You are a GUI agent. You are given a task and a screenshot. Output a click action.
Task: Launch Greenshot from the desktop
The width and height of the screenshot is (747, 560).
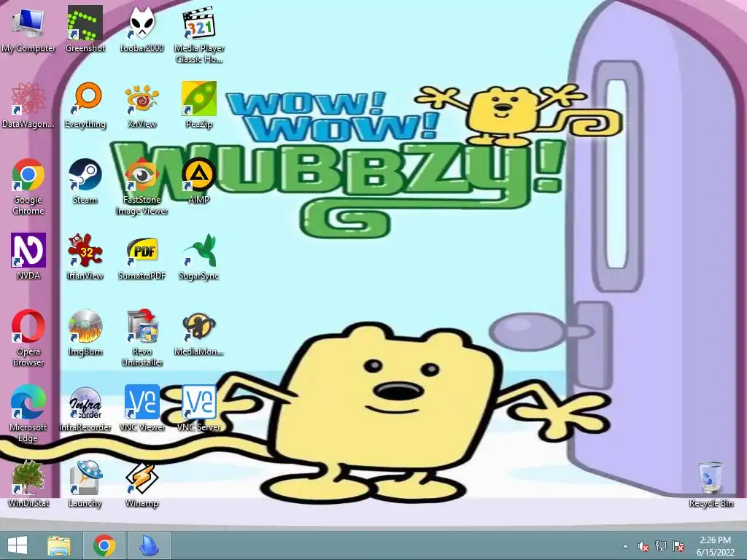[x=85, y=29]
